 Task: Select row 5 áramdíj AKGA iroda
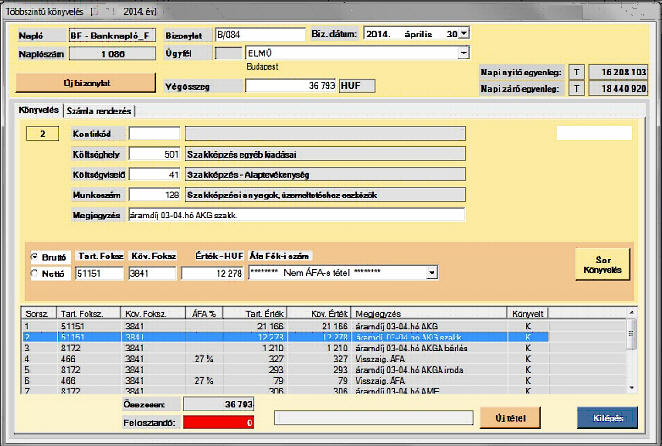pyautogui.click(x=285, y=370)
